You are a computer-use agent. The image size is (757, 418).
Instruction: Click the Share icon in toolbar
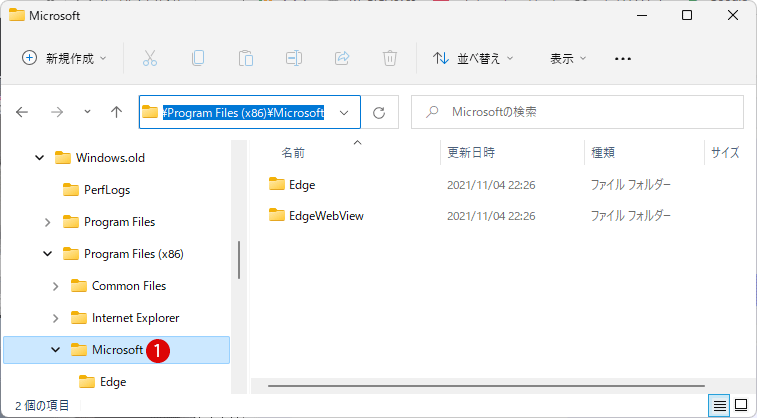342,58
